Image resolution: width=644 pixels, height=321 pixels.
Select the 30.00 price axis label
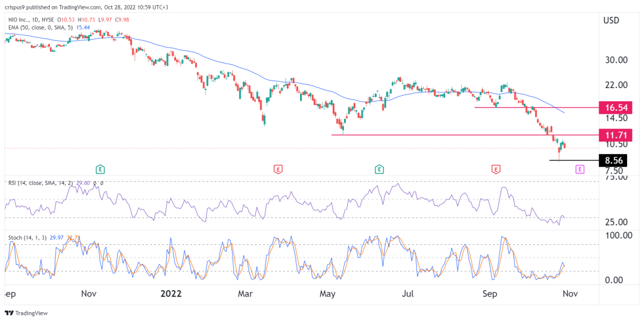615,60
